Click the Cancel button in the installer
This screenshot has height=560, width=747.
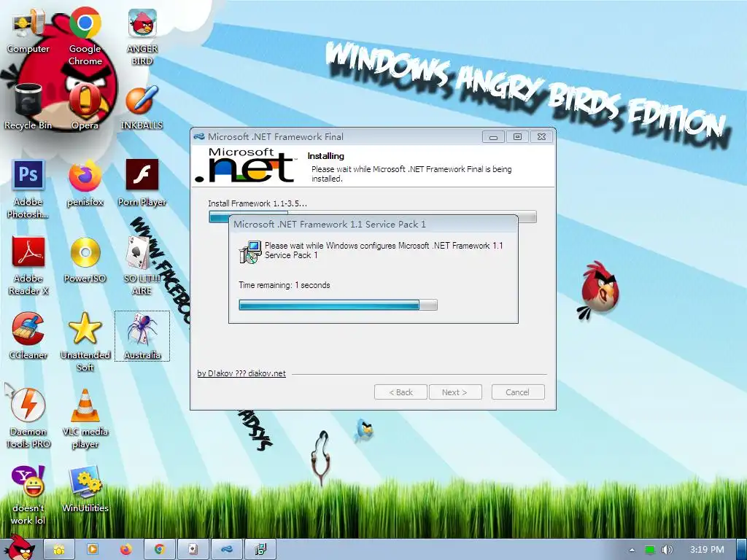pos(518,392)
